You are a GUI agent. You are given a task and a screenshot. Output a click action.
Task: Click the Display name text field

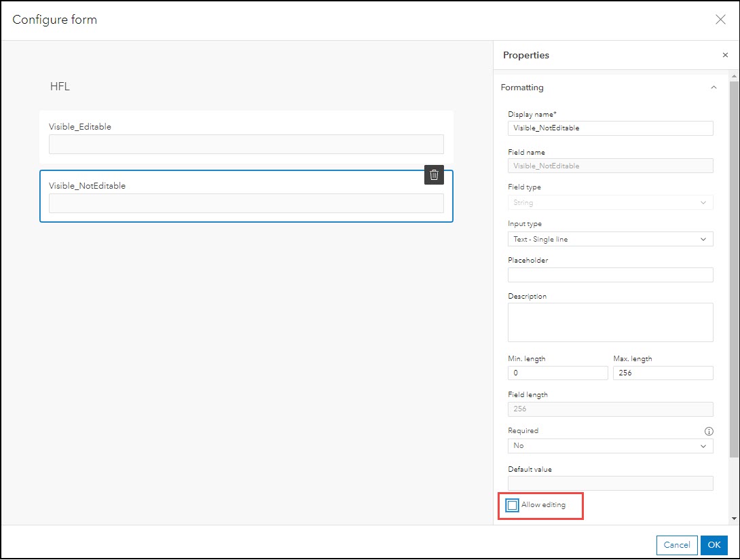(610, 128)
